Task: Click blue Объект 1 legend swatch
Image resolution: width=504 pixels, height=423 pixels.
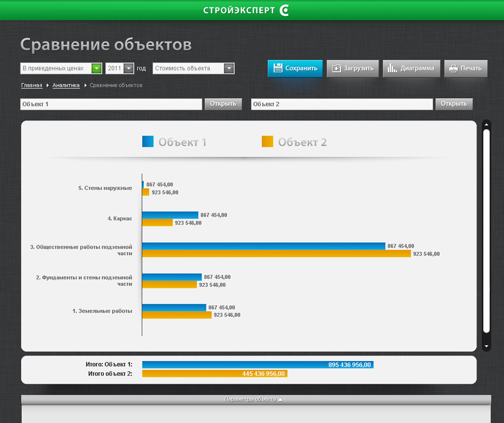Action: [x=148, y=142]
